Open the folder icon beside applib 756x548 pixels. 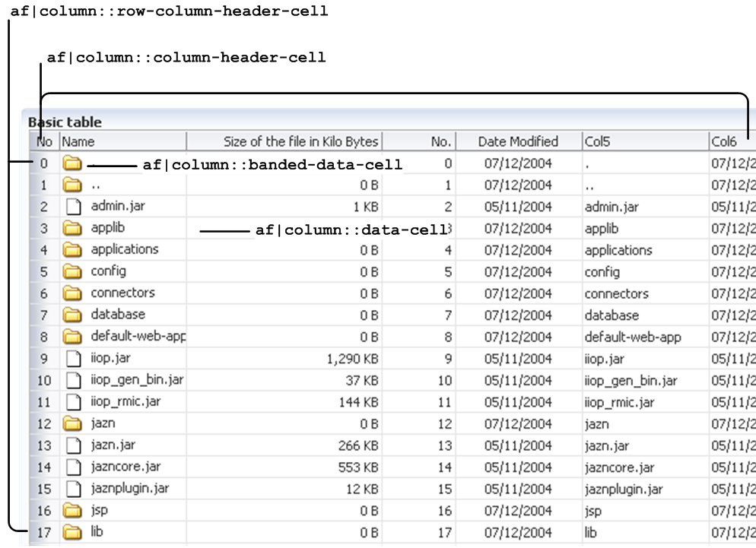[72, 228]
